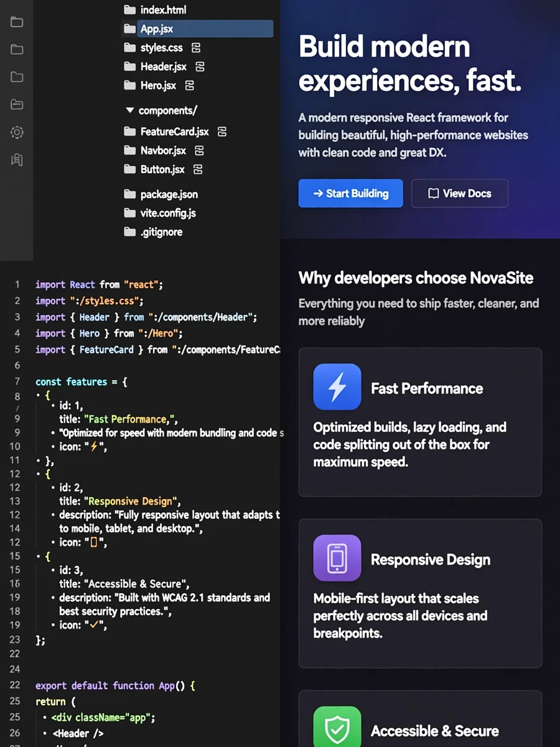The height and width of the screenshot is (747, 560).
Task: Click the code line importing { Hero }
Action: point(109,333)
